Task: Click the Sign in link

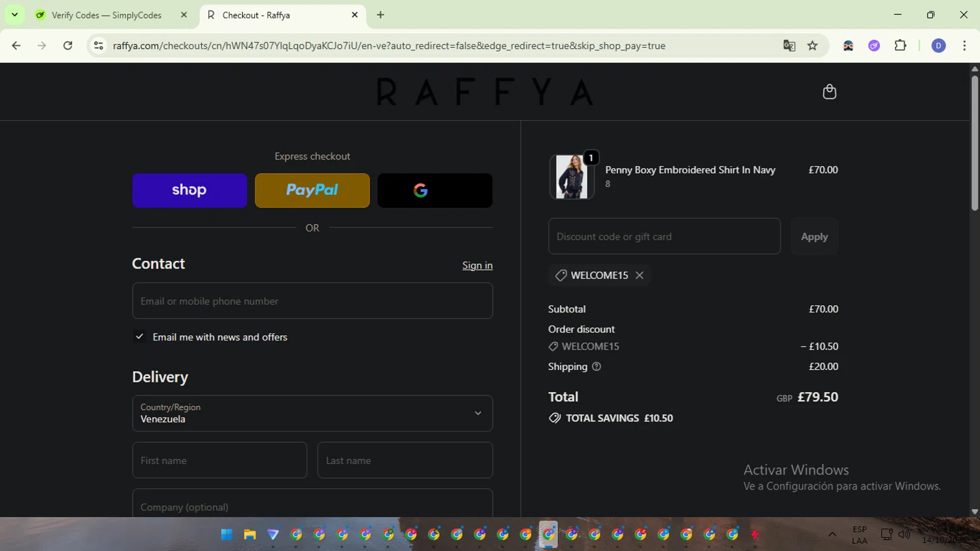Action: (478, 265)
